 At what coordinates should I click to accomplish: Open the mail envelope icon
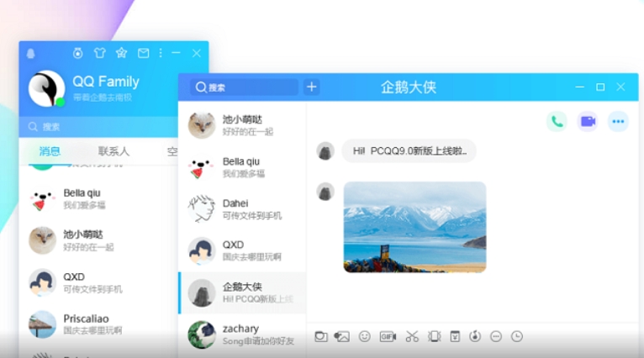tap(143, 53)
